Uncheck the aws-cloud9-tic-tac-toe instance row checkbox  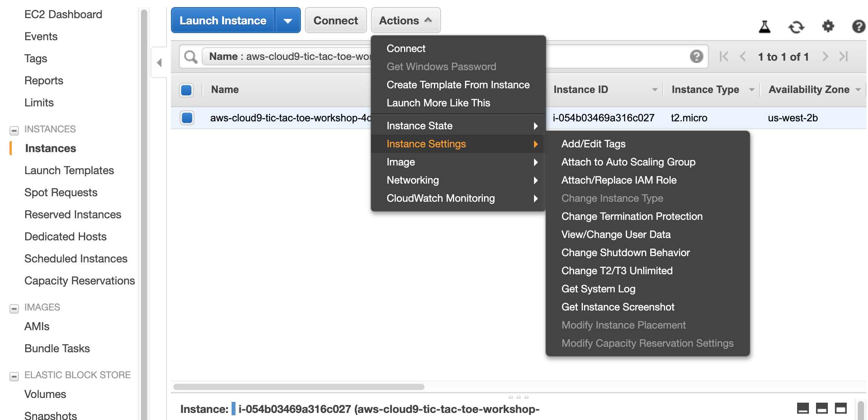tap(187, 118)
